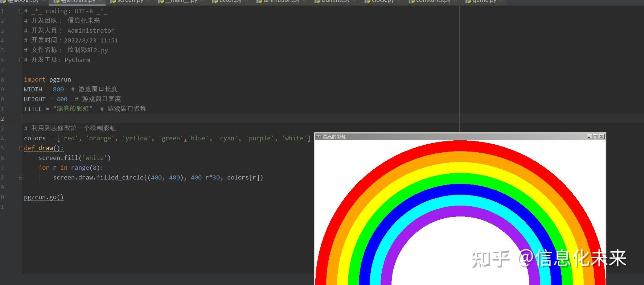
Task: Click the "# 游戏窗口长度" comment
Action: coord(94,89)
